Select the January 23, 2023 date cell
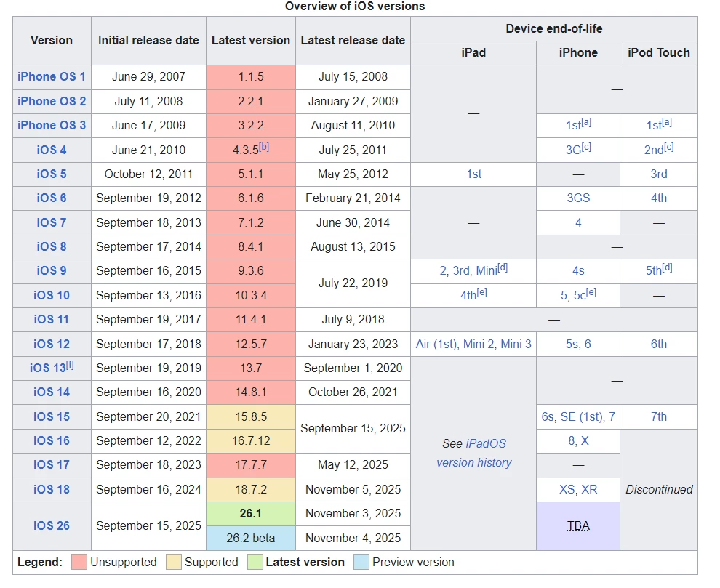This screenshot has height=588, width=720. click(353, 344)
